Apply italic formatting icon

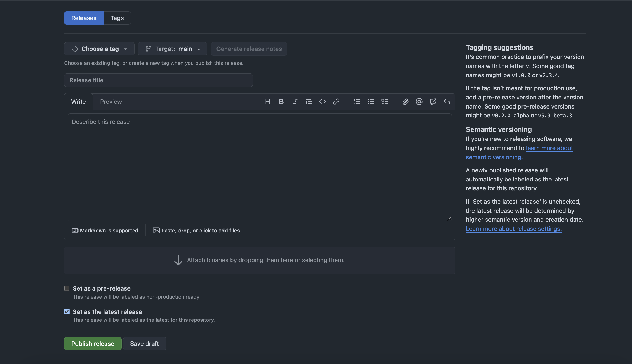(295, 102)
